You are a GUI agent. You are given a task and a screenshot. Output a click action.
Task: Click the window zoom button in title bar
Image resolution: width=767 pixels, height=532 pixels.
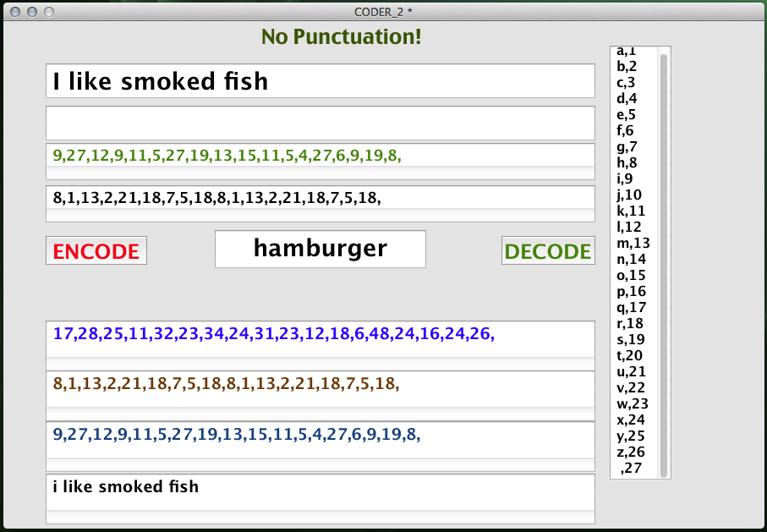48,12
